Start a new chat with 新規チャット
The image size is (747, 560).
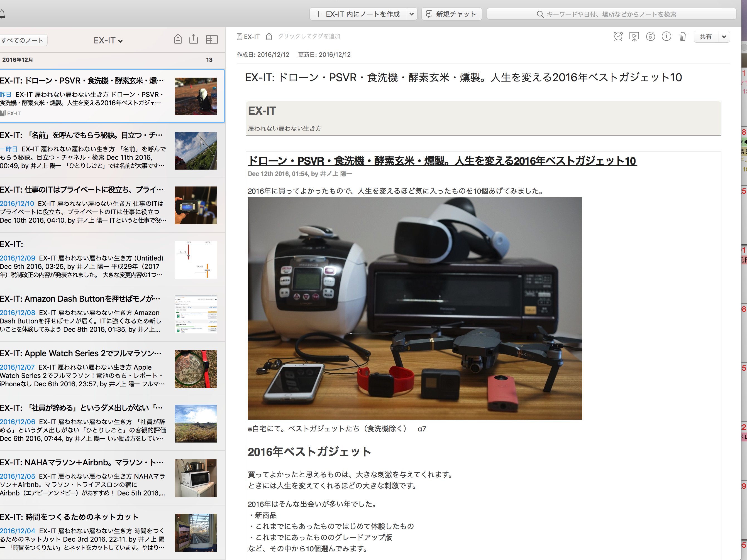[451, 14]
